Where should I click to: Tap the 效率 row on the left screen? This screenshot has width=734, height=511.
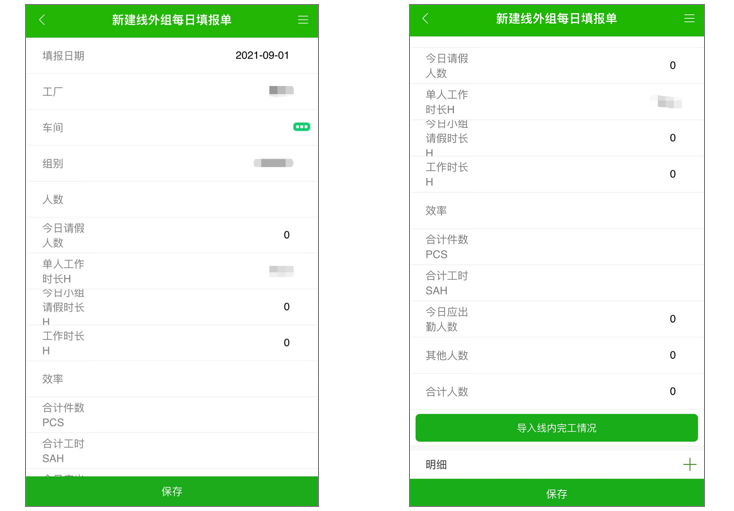coord(172,379)
